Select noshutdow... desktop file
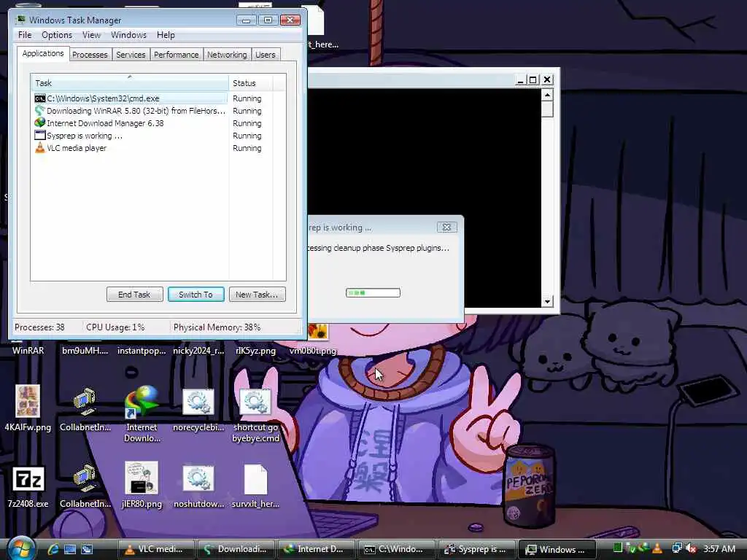Image resolution: width=747 pixels, height=560 pixels. point(198,486)
